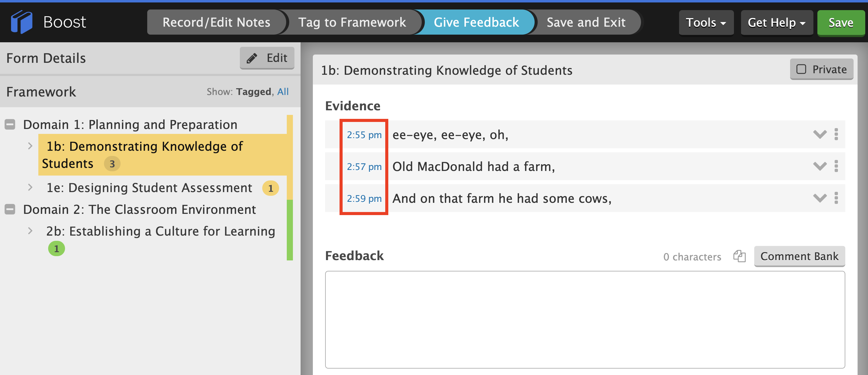
Task: Collapse Domain 2 using its minus icon
Action: pos(10,209)
